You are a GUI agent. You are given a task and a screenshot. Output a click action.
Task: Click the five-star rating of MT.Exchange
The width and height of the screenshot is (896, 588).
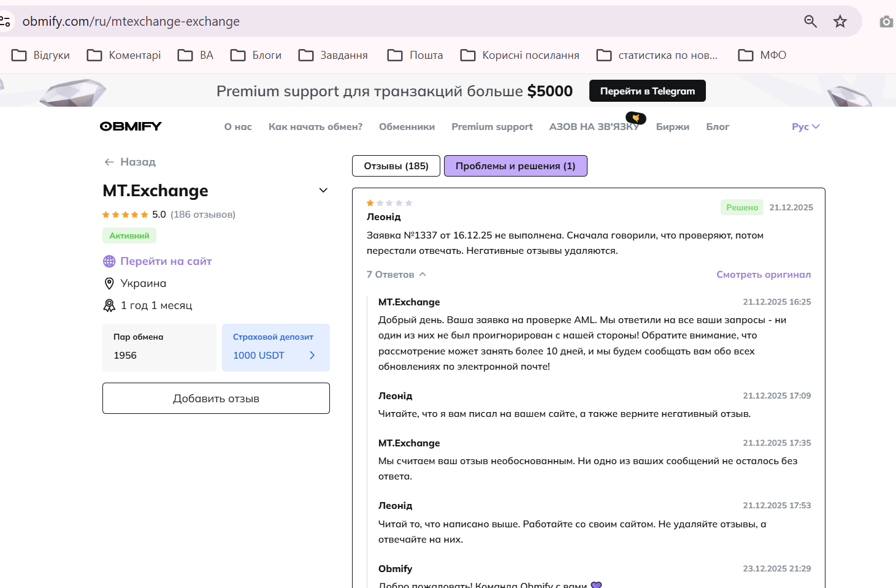(x=125, y=215)
